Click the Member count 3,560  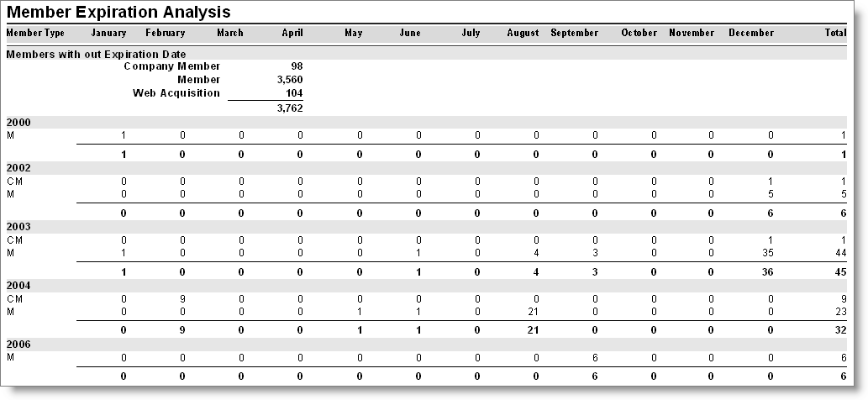coord(290,80)
